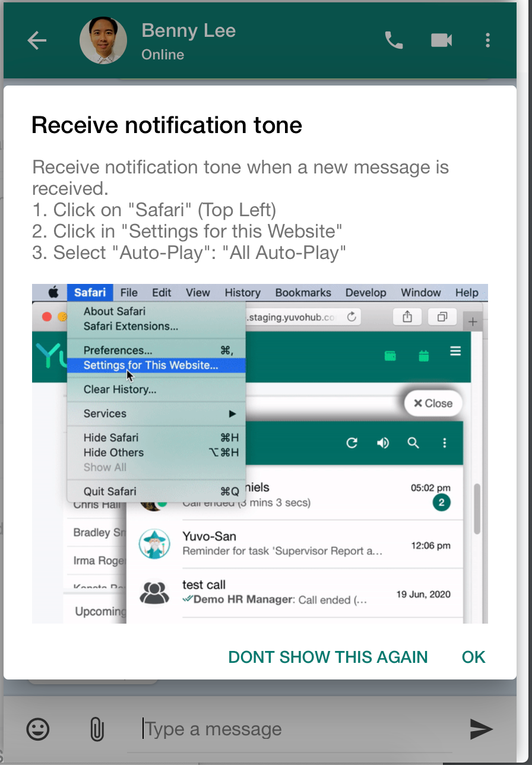Click the Apple logo in the screenshot

[53, 292]
